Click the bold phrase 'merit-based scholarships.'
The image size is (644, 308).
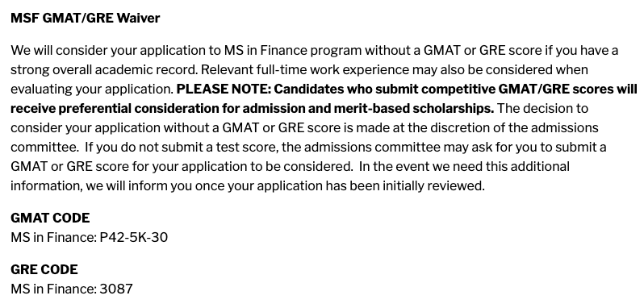[x=414, y=109]
